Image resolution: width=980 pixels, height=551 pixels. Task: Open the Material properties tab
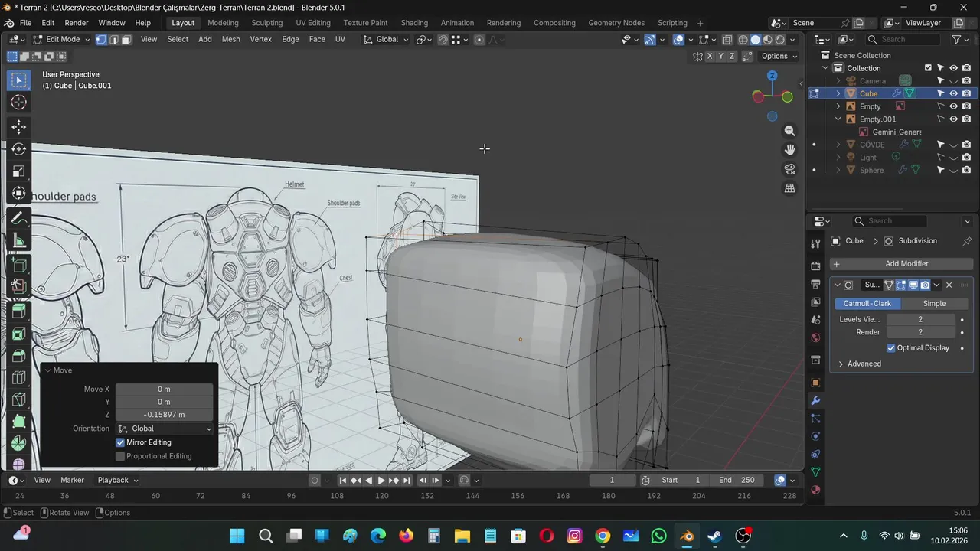[x=815, y=490]
